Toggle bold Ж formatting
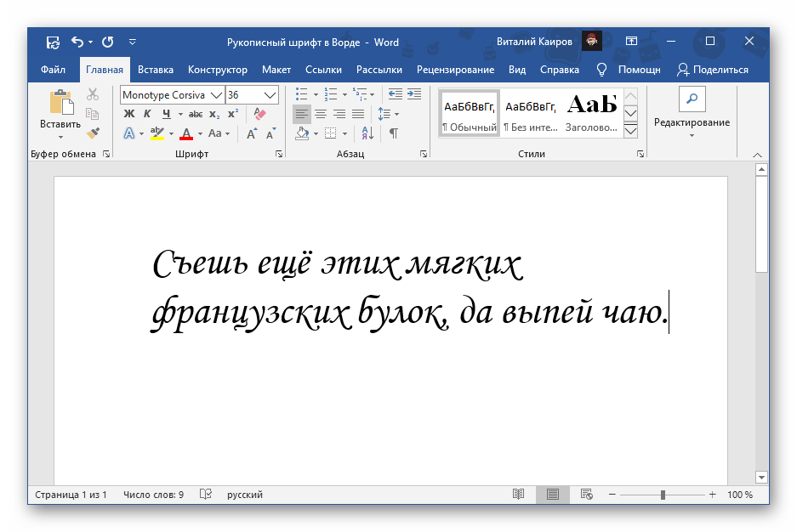 coord(129,114)
